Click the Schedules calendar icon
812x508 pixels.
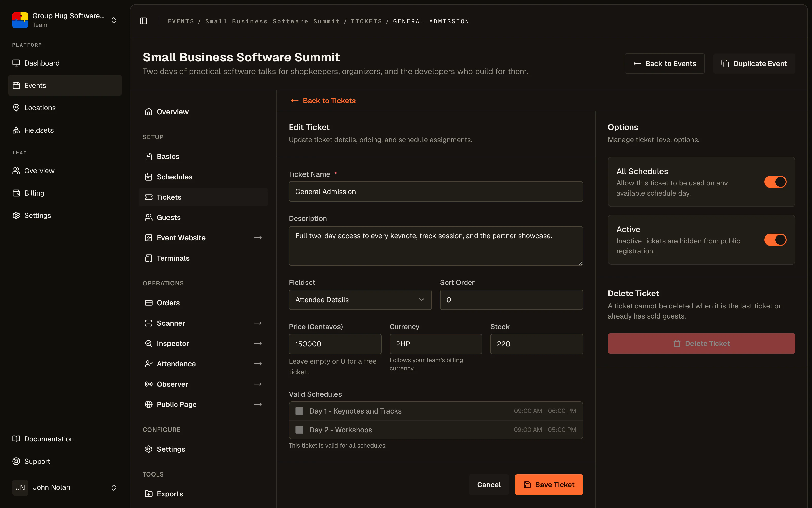pyautogui.click(x=149, y=177)
